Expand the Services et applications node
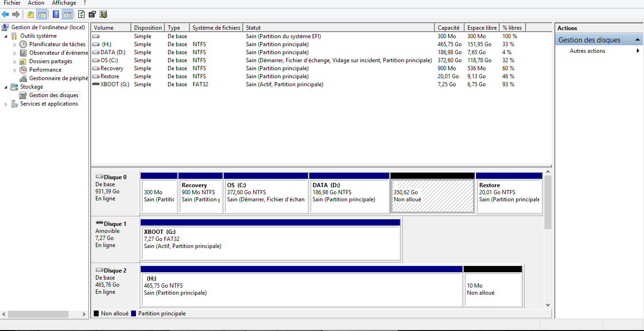The height and width of the screenshot is (331, 644). click(x=6, y=104)
